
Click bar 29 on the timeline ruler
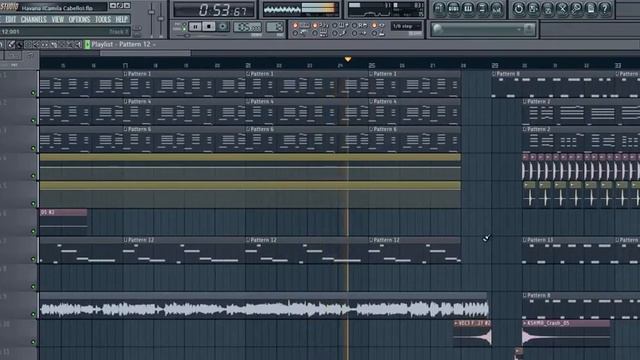(x=495, y=65)
